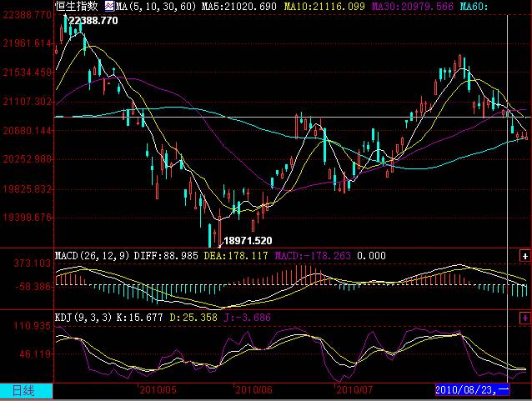Click the 19825.832 price axis label
Viewport: 532px width, 401px height.
point(28,188)
